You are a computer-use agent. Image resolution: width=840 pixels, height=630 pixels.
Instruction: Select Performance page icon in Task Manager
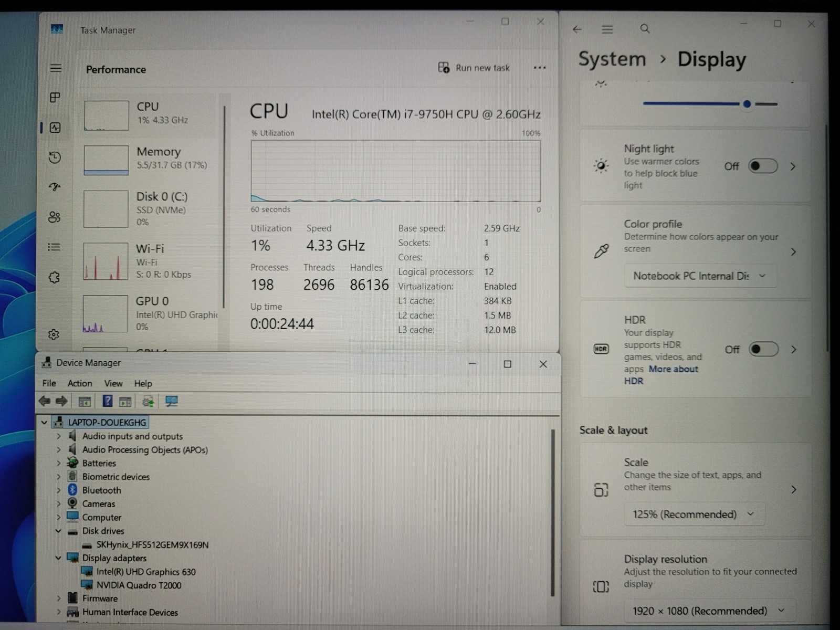(55, 128)
